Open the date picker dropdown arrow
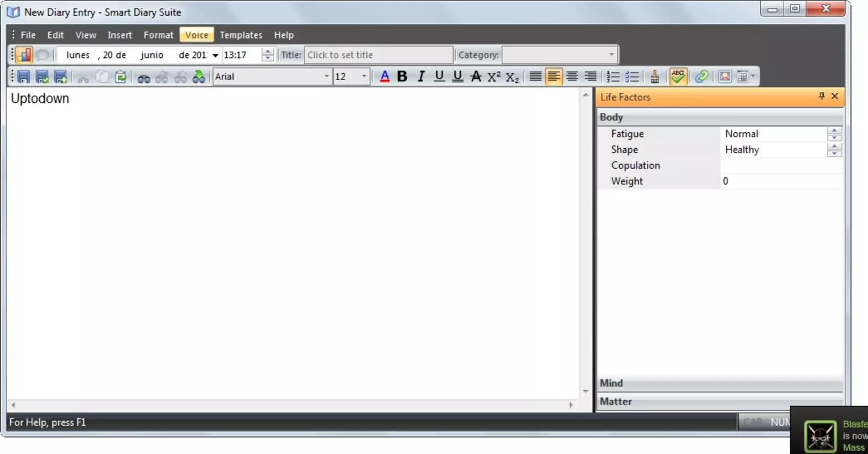Viewport: 868px width, 454px height. pyautogui.click(x=215, y=56)
